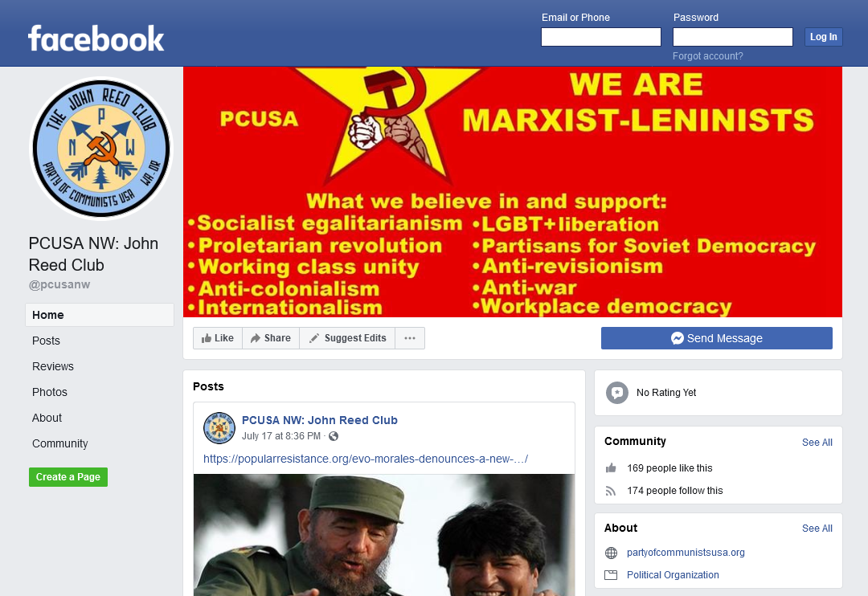Click the No Rating Yet star icon
This screenshot has height=596, width=868.
coord(616,393)
